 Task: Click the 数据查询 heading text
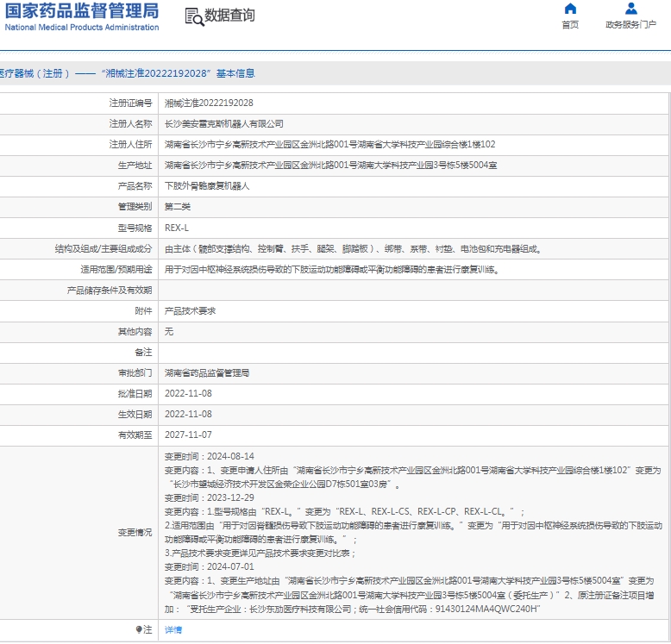229,16
